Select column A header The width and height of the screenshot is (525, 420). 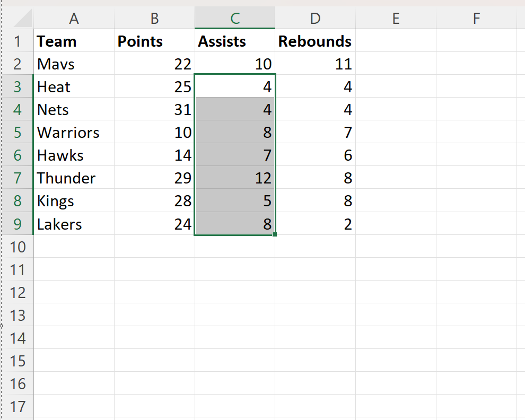click(74, 18)
